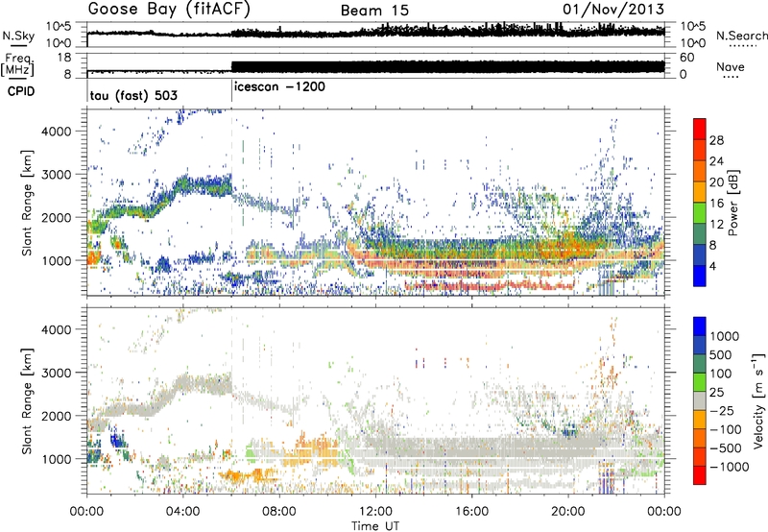Click the grey segment of velocity colorbar

(x=700, y=400)
